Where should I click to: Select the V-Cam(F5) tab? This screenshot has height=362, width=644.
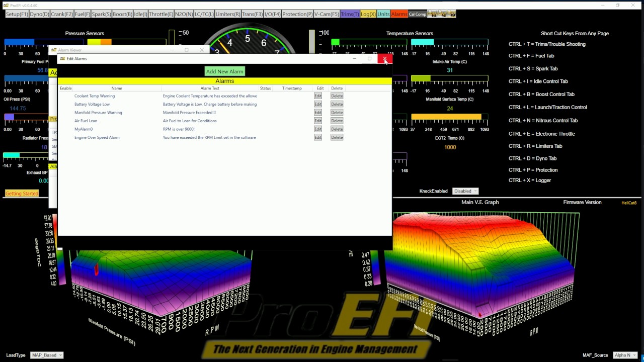click(x=327, y=14)
